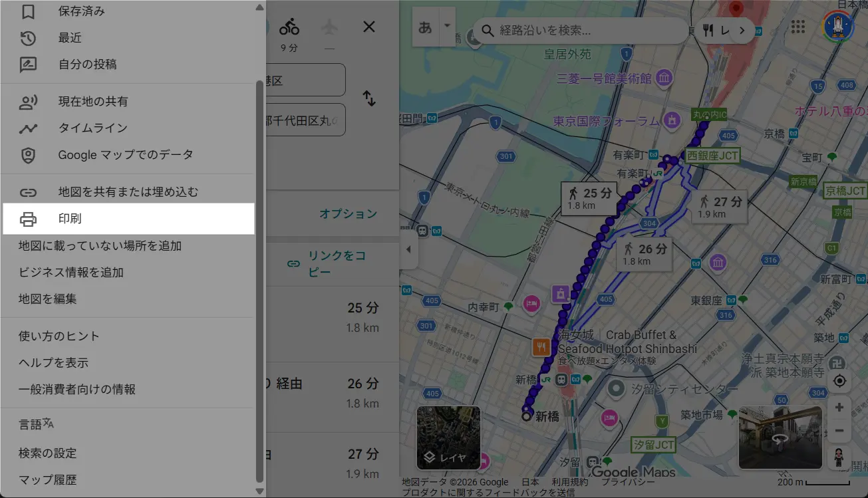Click the 経路沿いを検索 search field

coord(581,31)
